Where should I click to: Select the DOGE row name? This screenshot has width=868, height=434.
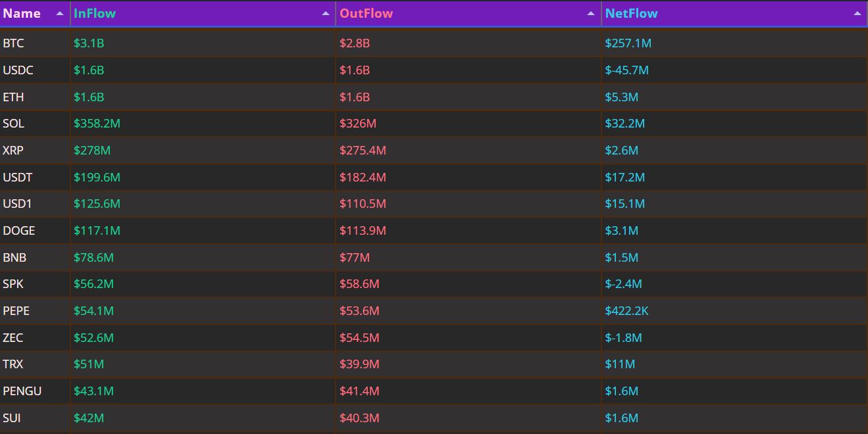pyautogui.click(x=19, y=231)
